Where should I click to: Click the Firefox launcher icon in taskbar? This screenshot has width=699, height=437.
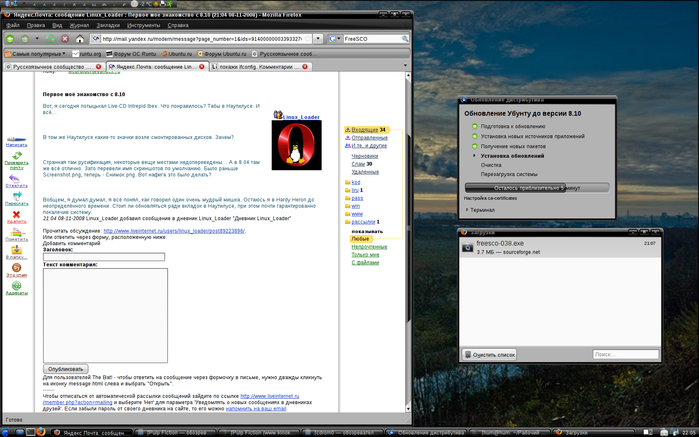pyautogui.click(x=41, y=432)
